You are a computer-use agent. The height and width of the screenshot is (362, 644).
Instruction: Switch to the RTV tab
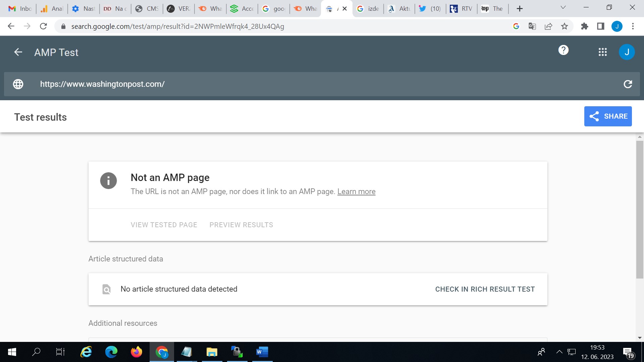coord(462,9)
